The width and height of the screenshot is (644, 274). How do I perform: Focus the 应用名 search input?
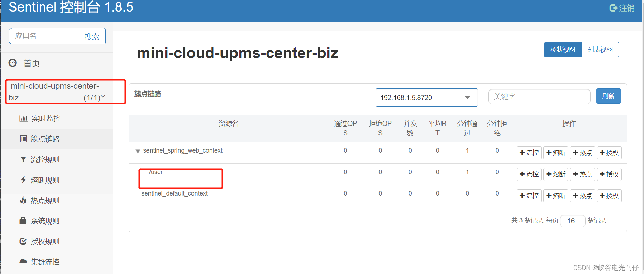44,36
